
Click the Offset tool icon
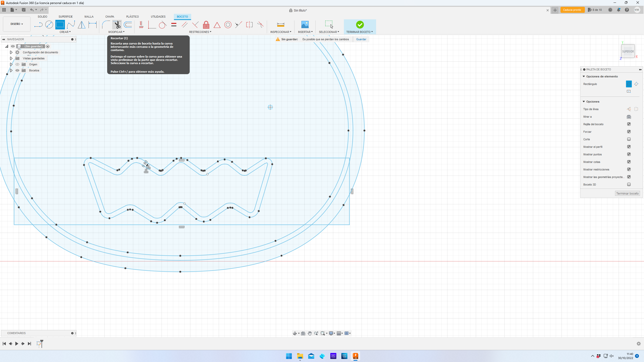pyautogui.click(x=128, y=25)
